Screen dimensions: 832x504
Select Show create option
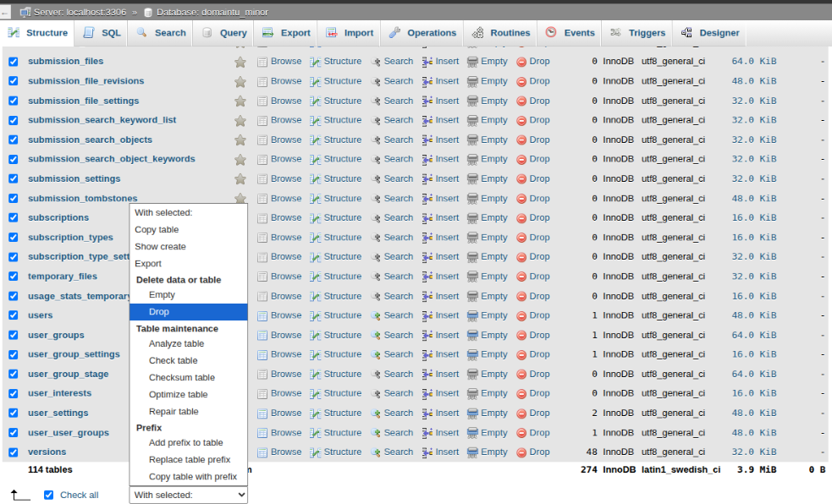point(189,246)
